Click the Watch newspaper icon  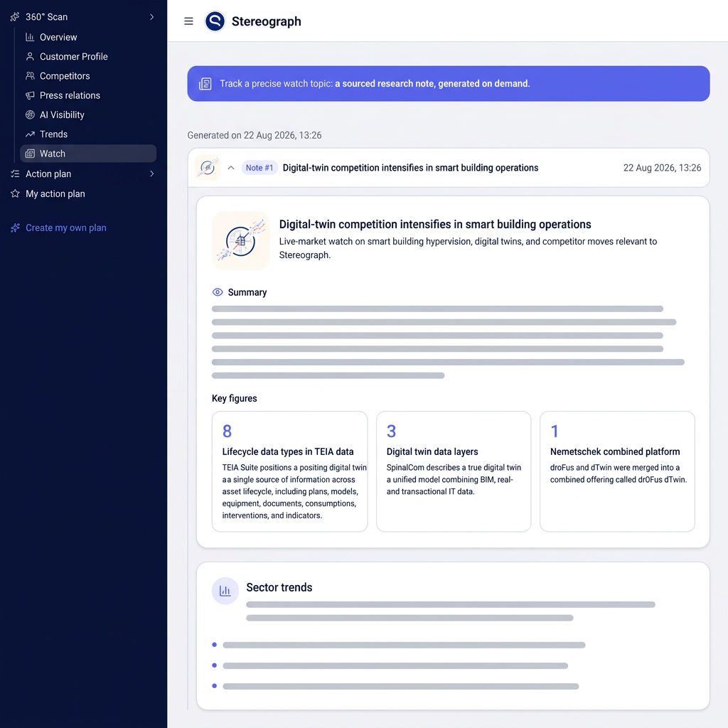[x=30, y=154]
